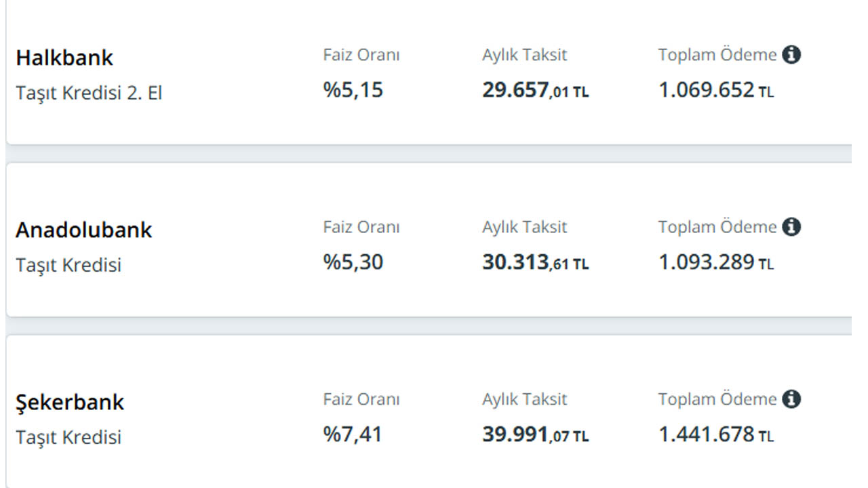Click Halkbank's Faiz Oranı label

point(361,55)
